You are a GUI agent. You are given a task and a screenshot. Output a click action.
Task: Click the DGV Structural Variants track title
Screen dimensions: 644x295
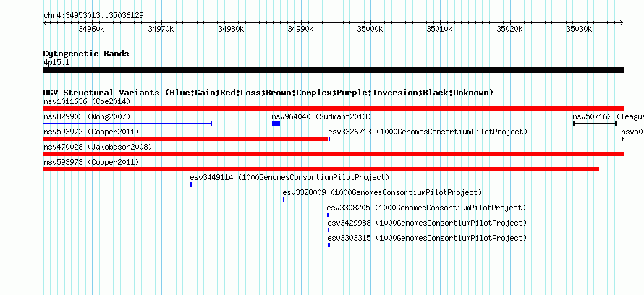pos(268,93)
